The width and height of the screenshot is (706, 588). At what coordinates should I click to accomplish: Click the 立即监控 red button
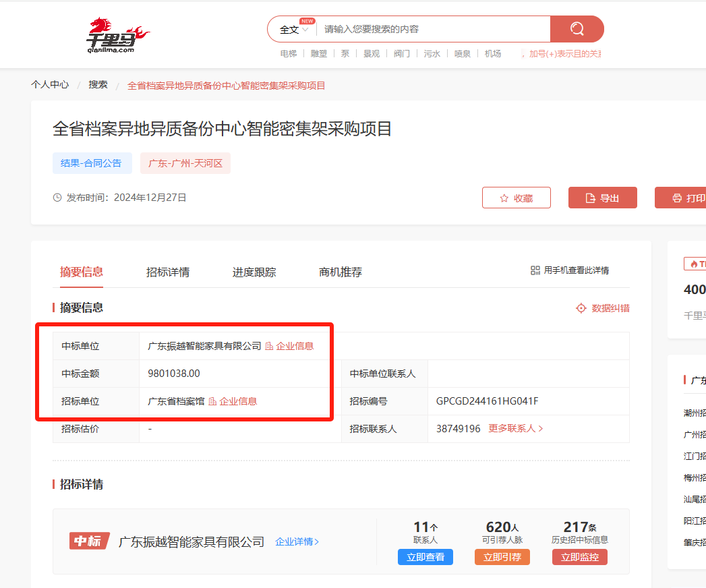[x=580, y=557]
